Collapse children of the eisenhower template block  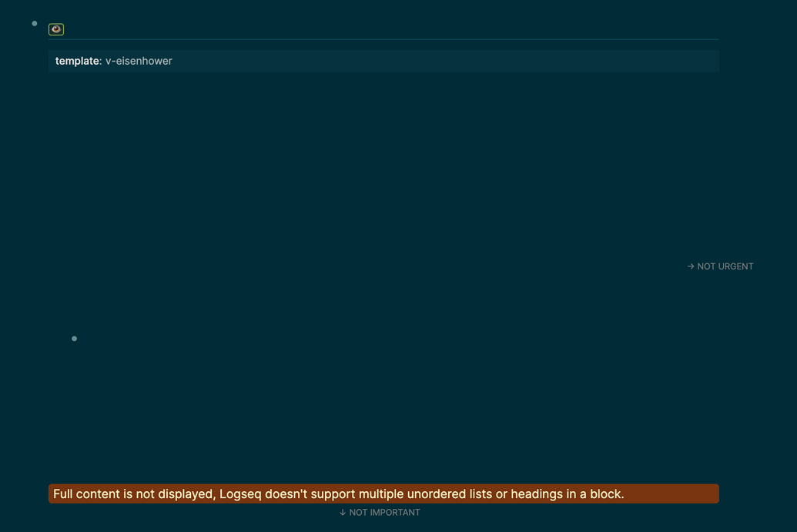[34, 23]
